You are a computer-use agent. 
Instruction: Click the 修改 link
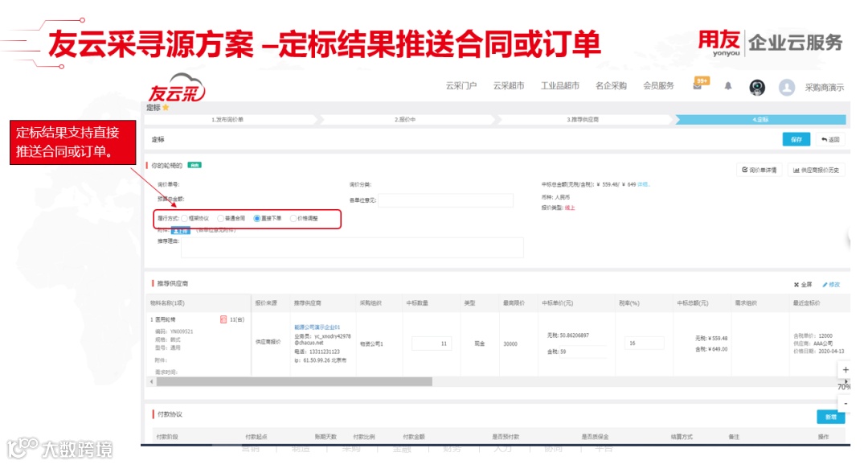831,284
